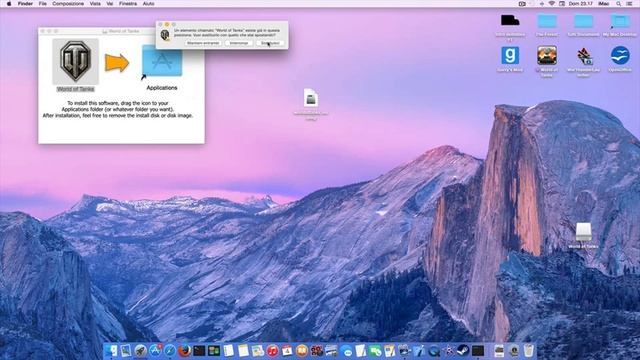Select My Mac Desktop folder icon

[x=620, y=21]
